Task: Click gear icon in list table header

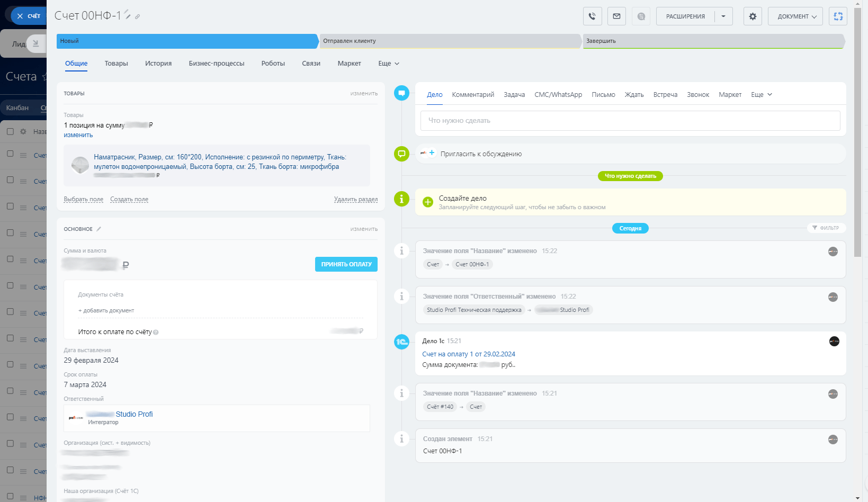Action: (23, 131)
